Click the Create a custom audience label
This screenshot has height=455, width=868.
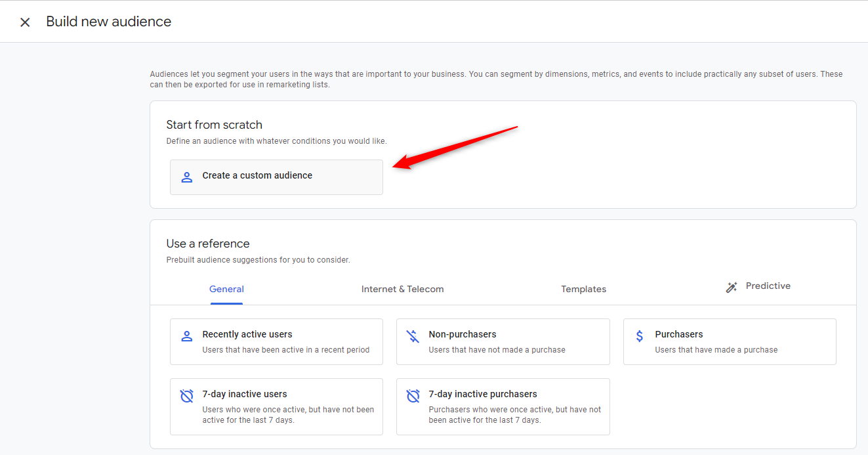257,176
